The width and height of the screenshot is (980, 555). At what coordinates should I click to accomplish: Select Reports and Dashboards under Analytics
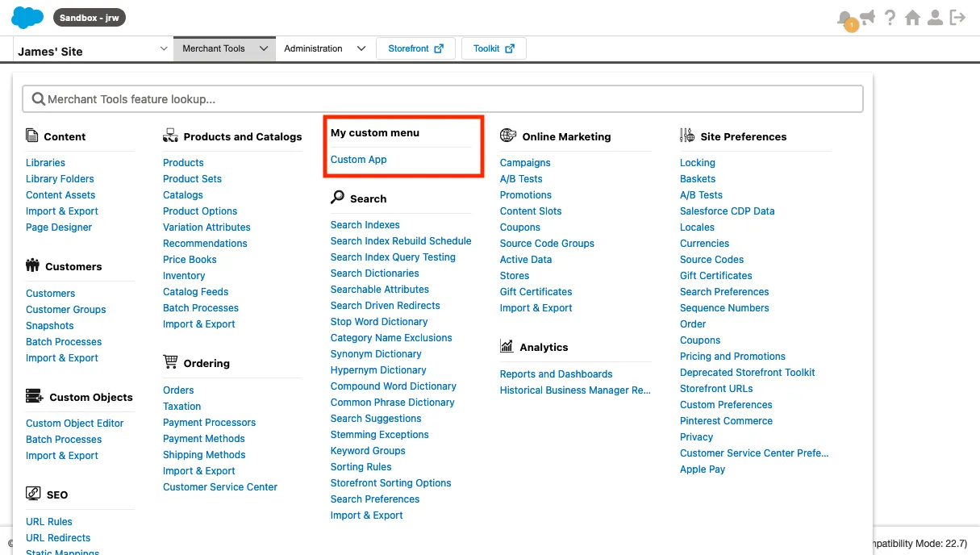coord(556,374)
